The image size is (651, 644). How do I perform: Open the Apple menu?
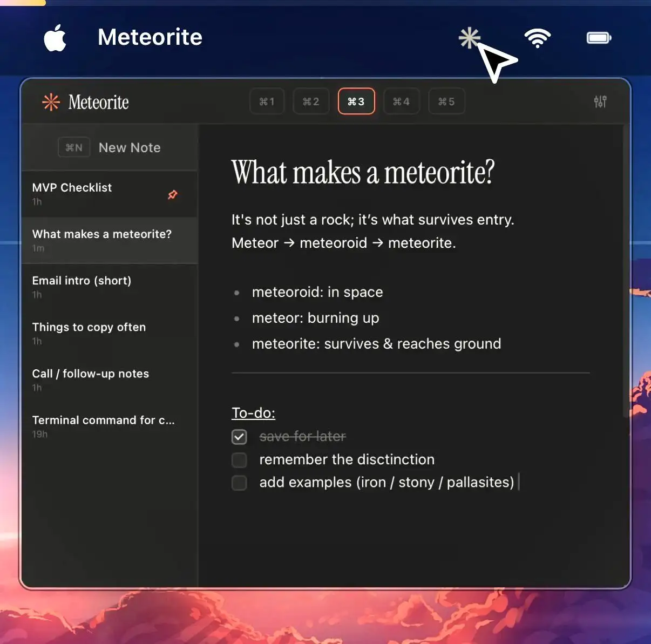pos(54,37)
